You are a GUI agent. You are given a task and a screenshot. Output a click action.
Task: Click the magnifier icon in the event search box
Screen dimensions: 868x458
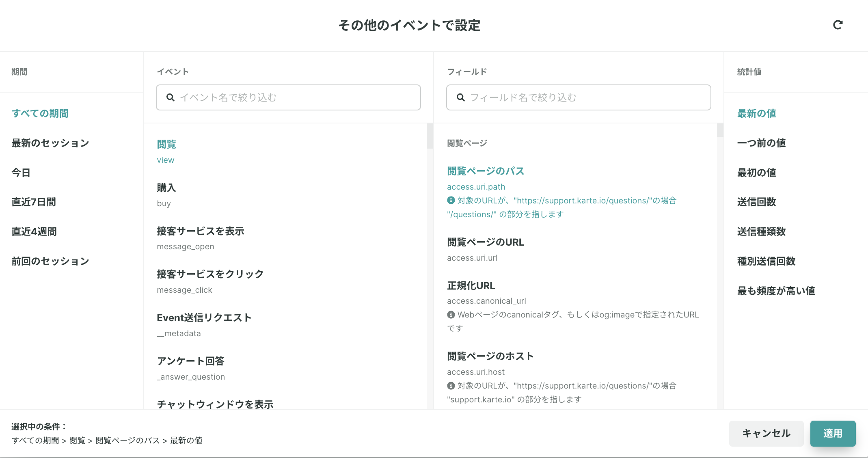point(171,97)
